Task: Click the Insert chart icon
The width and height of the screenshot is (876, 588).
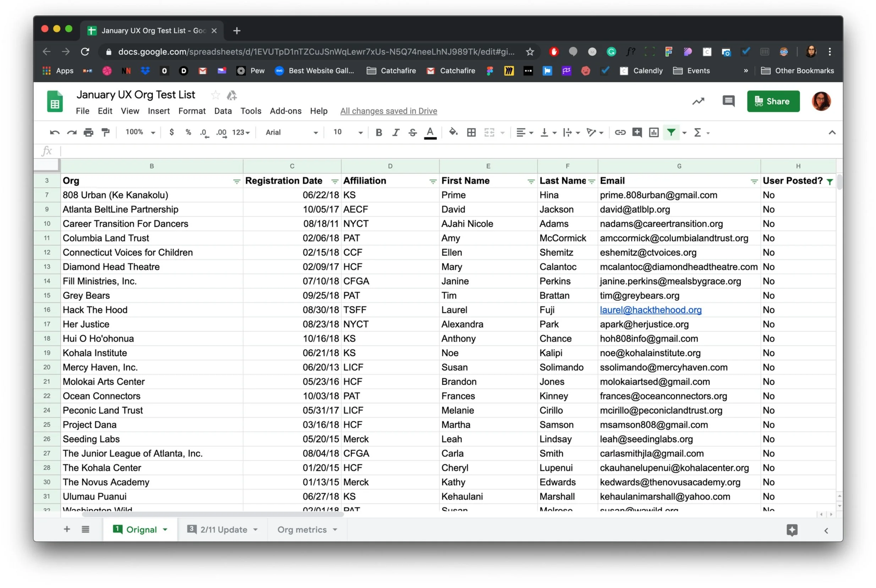Action: (653, 132)
